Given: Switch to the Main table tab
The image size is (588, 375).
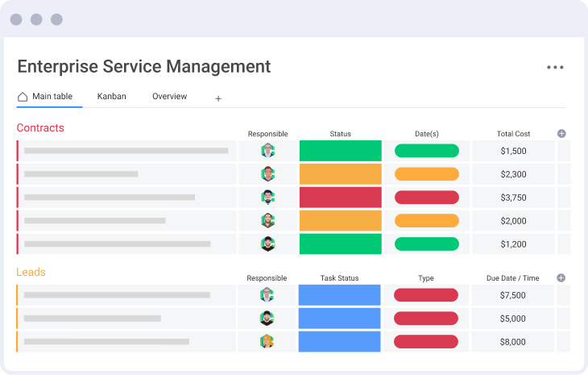Looking at the screenshot, I should tap(45, 97).
